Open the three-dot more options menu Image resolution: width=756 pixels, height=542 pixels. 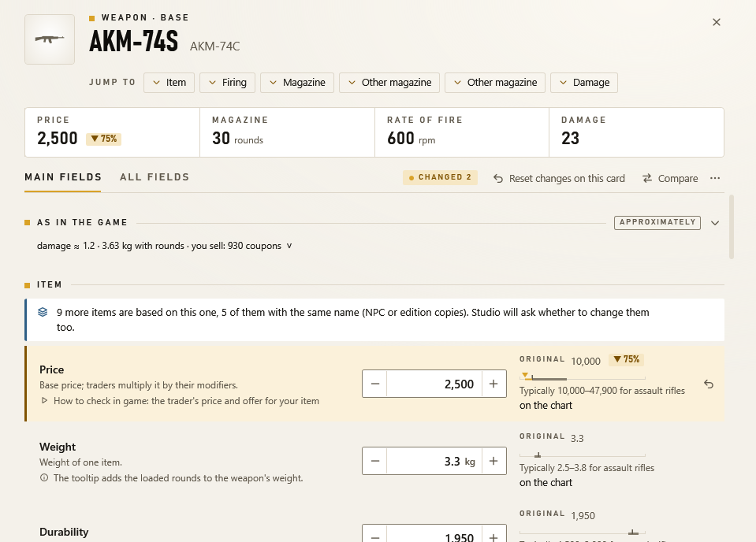pos(715,178)
